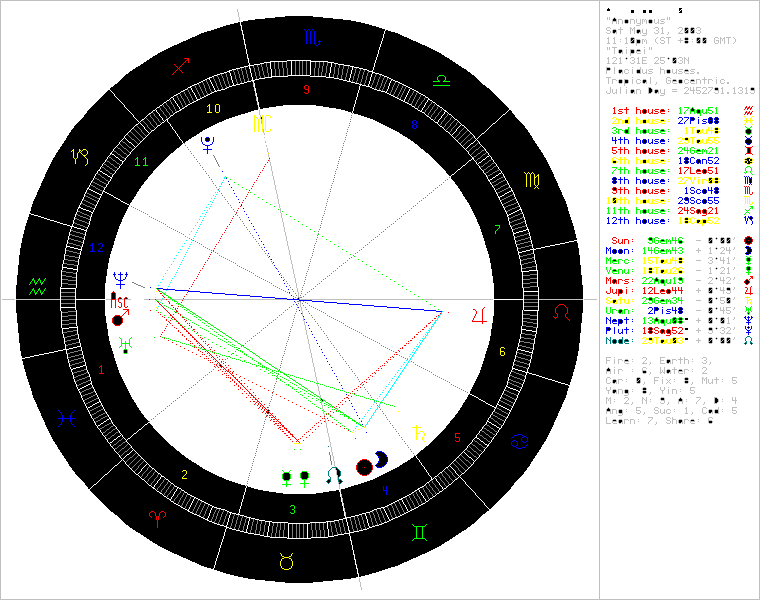Click the Scorpio glyph on the zodiac wheel
The width and height of the screenshot is (760, 600).
coord(313,37)
